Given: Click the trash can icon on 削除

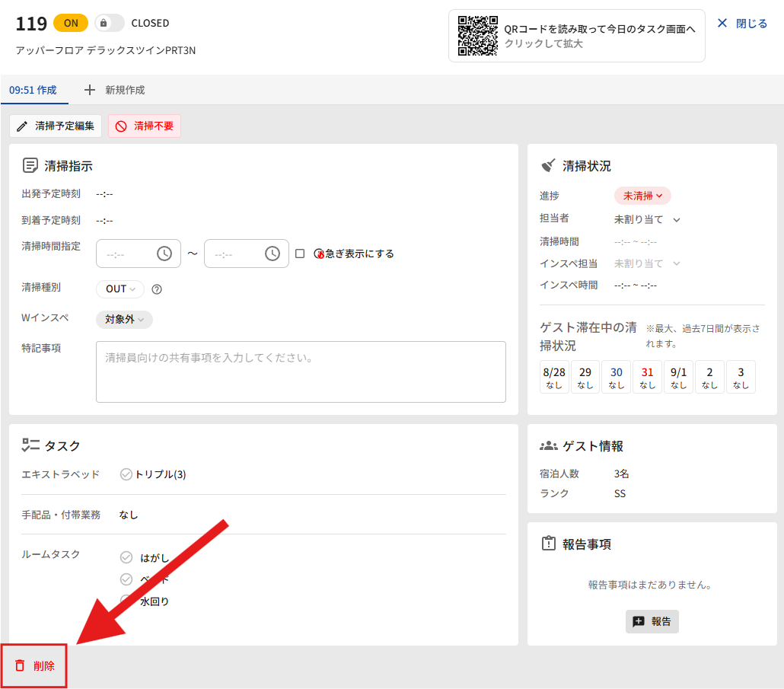Looking at the screenshot, I should click(x=20, y=665).
